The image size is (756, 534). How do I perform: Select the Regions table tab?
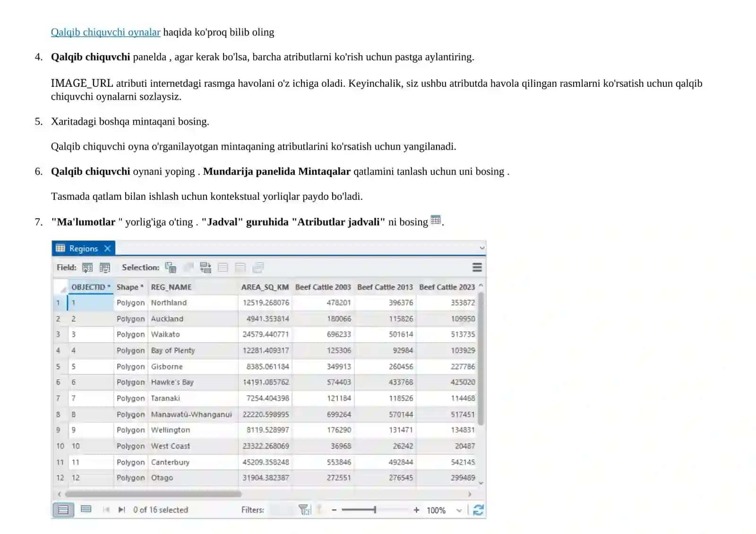click(83, 248)
